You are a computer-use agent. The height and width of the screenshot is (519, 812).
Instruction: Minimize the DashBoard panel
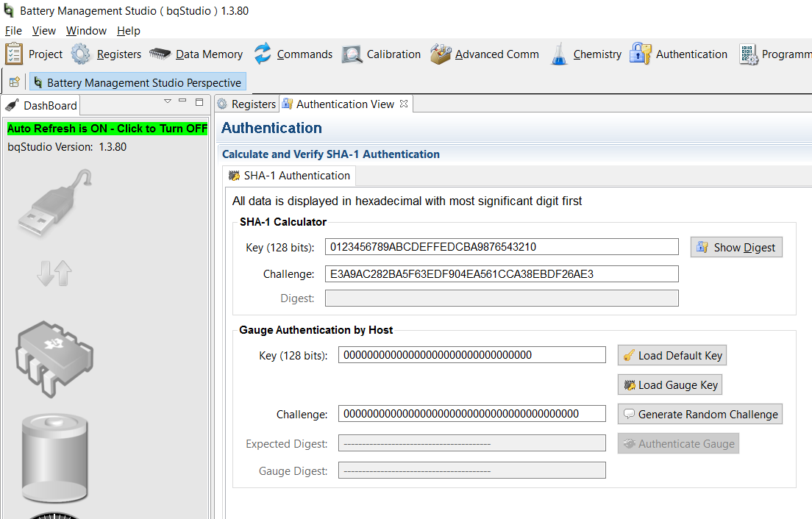pyautogui.click(x=182, y=101)
